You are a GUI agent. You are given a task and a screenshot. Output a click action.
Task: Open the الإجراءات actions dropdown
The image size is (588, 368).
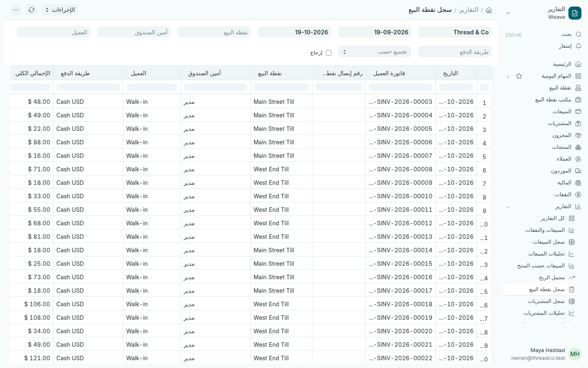pos(60,10)
